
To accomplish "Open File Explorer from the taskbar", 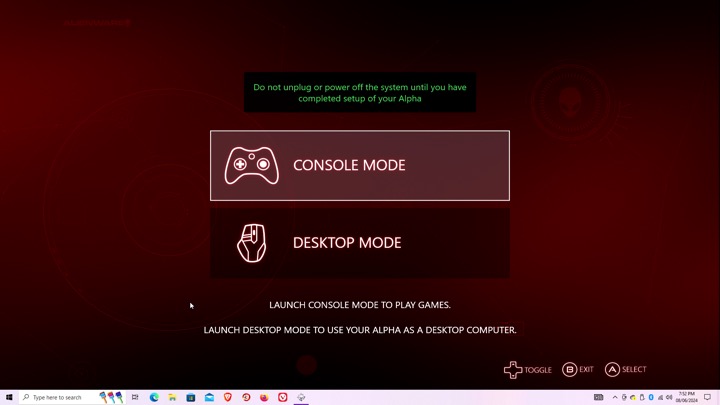I will 172,397.
